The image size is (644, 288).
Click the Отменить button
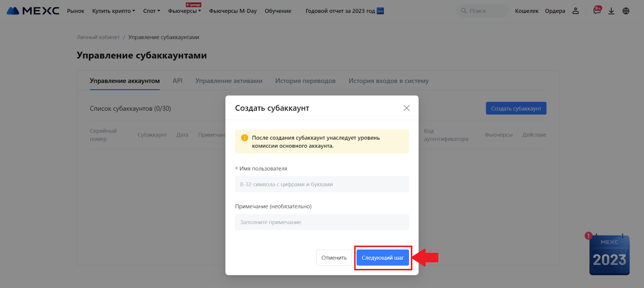point(334,258)
